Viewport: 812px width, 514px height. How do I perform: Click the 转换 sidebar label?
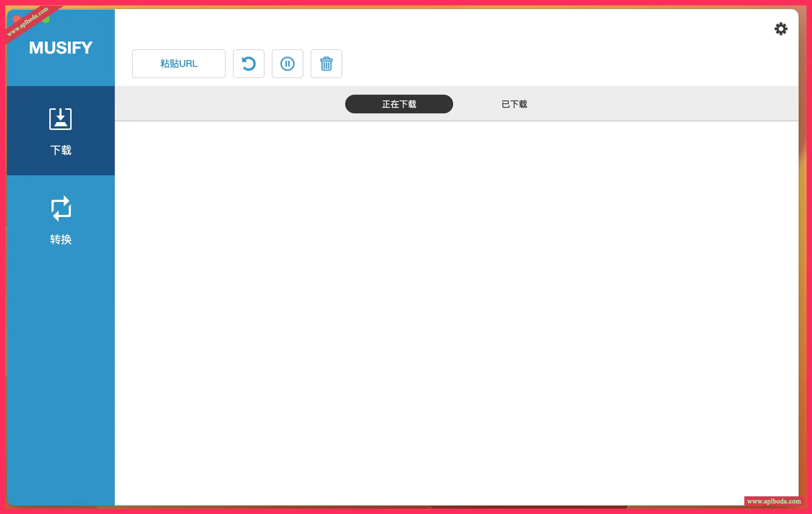60,239
